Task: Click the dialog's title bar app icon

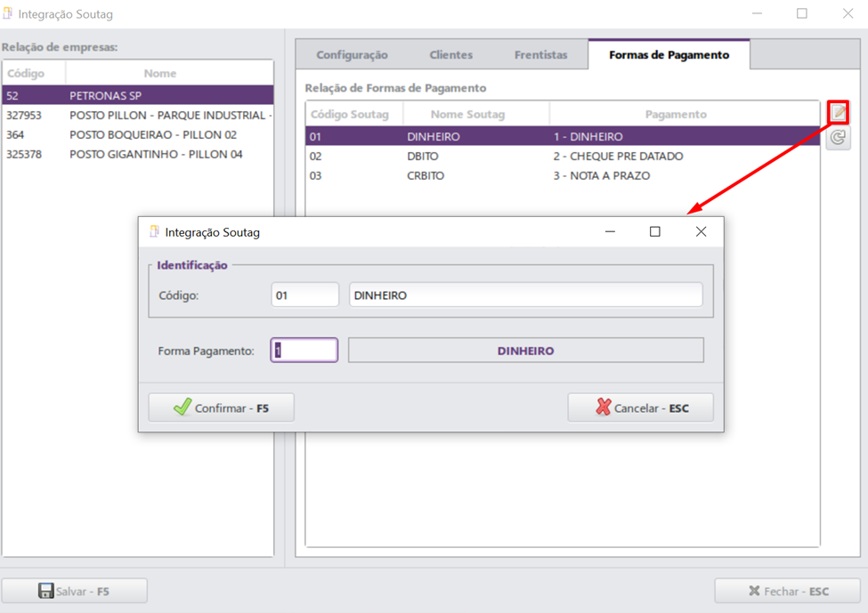Action: (154, 232)
